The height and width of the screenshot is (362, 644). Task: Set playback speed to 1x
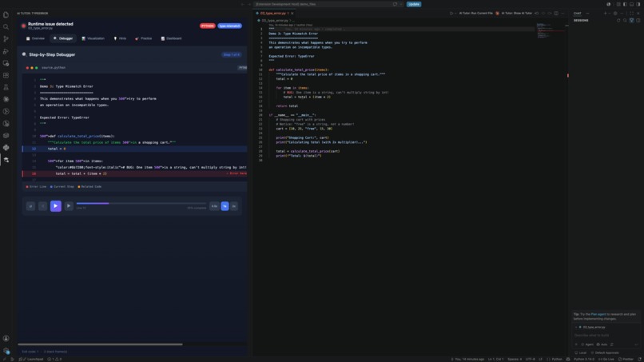coord(225,206)
